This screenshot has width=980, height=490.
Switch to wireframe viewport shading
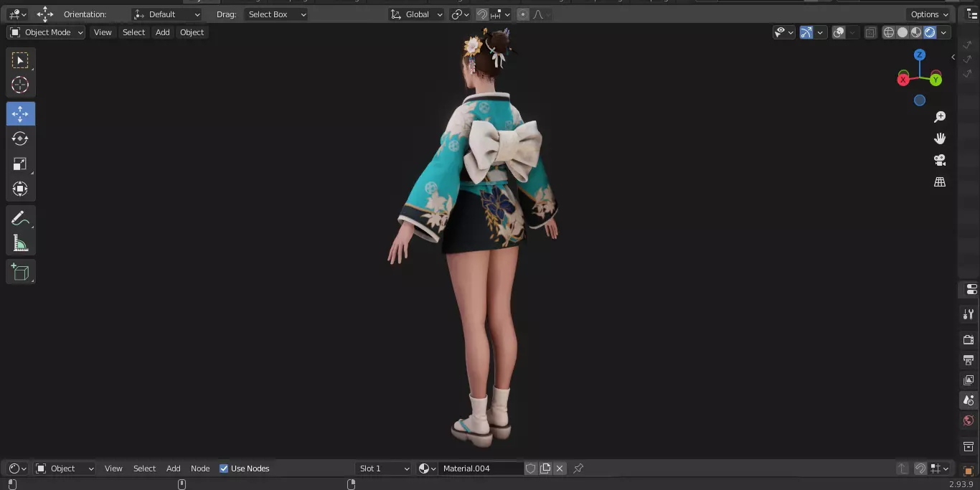click(x=889, y=32)
